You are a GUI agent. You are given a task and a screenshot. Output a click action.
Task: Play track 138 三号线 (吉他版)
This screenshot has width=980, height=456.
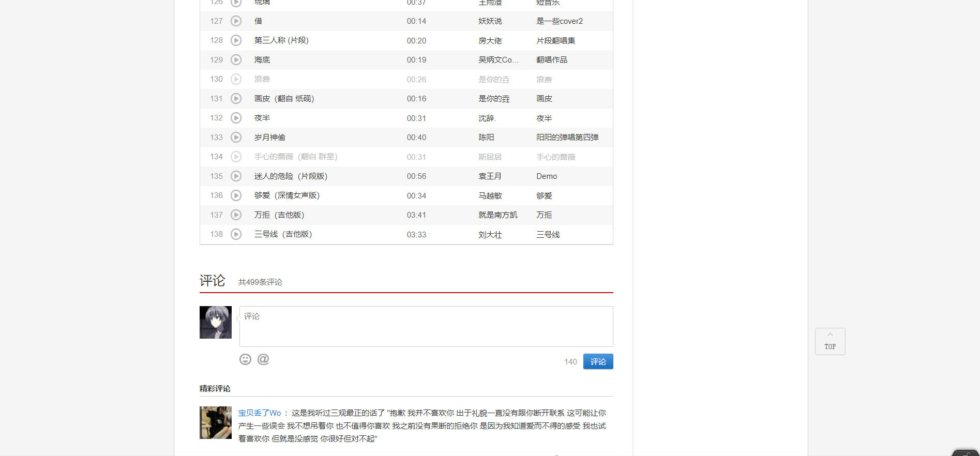coord(236,234)
